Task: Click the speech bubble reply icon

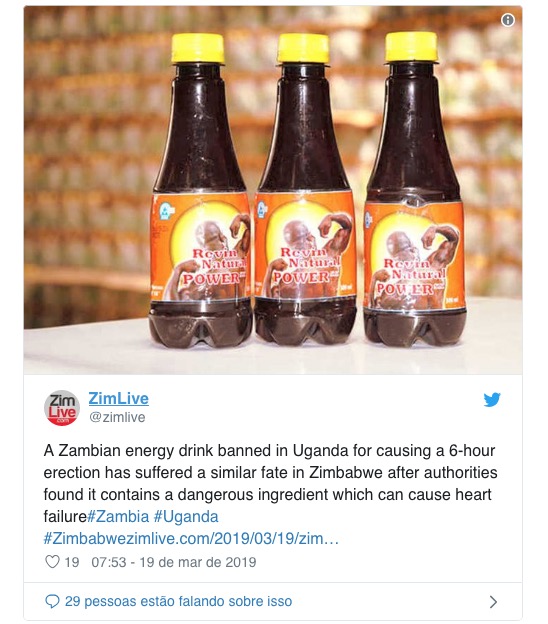Action: click(x=52, y=601)
